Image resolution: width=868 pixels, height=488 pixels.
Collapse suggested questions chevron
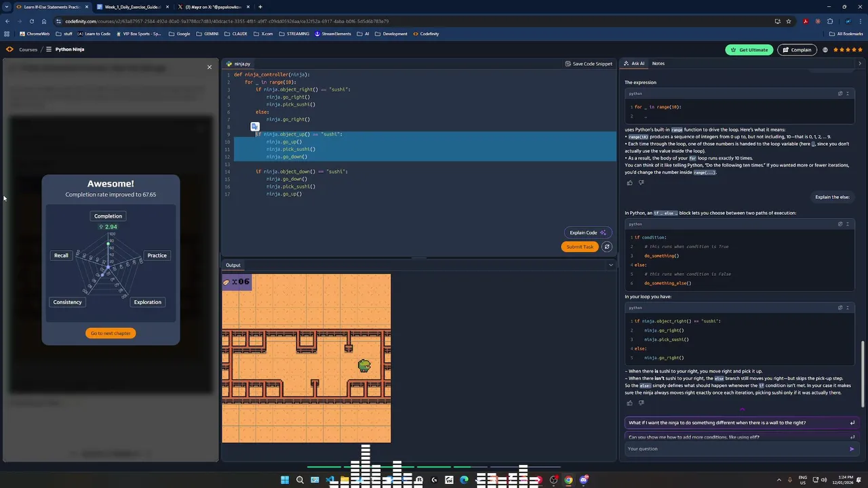742,410
